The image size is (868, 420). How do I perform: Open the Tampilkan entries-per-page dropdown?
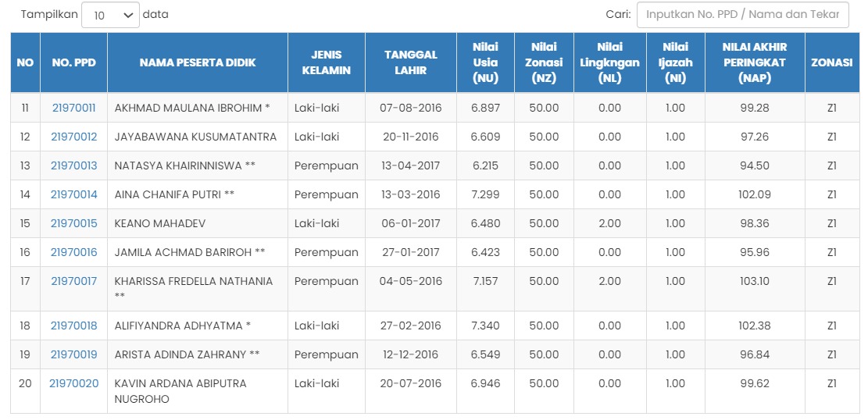point(110,15)
